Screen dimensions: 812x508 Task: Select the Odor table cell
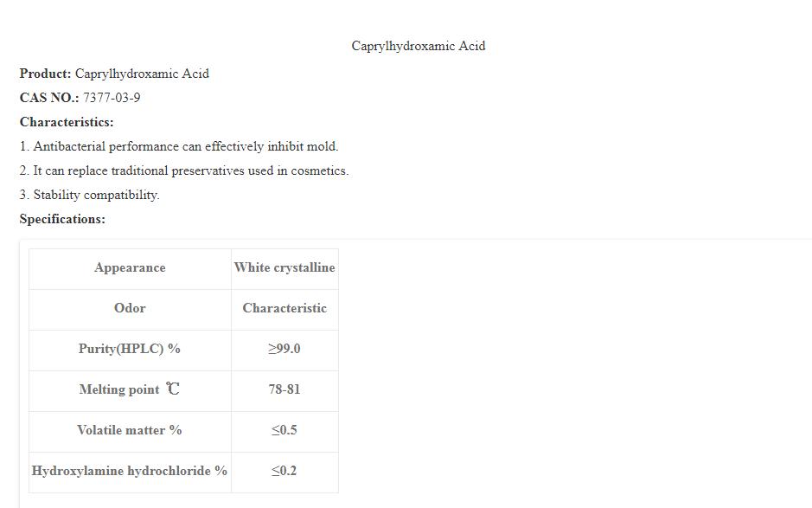[x=130, y=309]
